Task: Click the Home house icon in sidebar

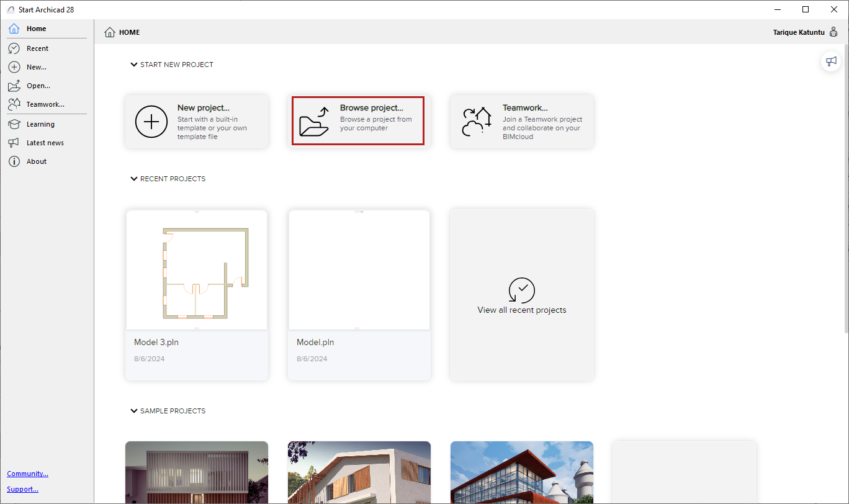Action: tap(14, 29)
